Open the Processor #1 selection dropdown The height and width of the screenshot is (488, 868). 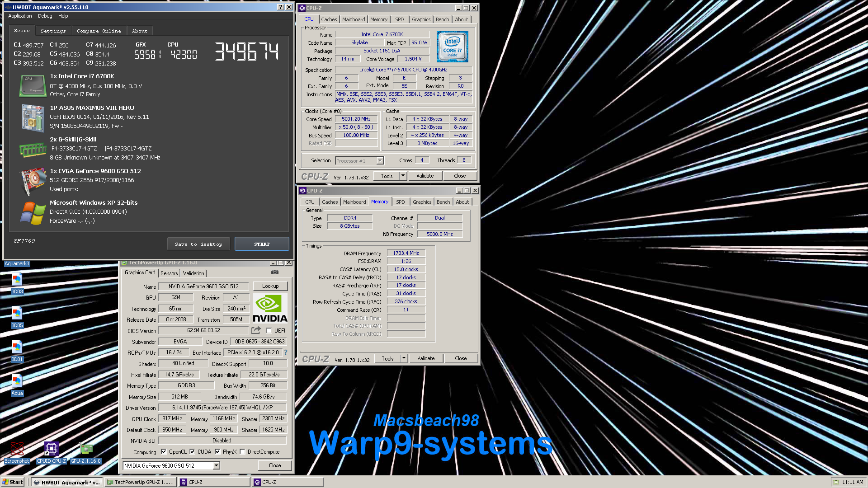pyautogui.click(x=380, y=160)
